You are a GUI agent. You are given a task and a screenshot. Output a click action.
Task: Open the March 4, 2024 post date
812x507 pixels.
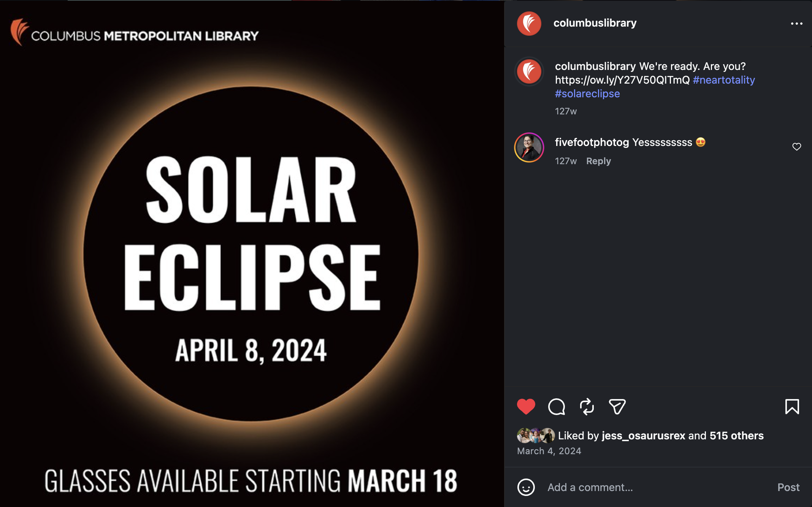click(549, 451)
